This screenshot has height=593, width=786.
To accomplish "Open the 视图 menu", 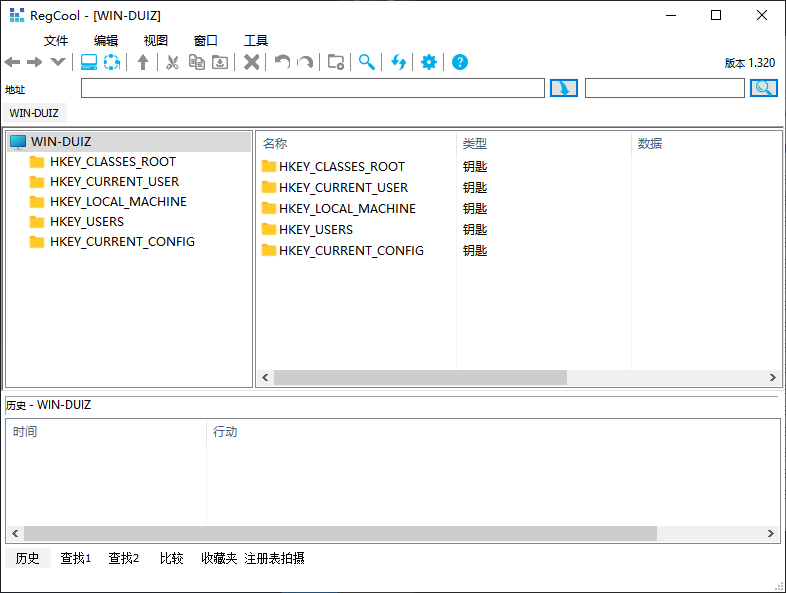I will [156, 41].
